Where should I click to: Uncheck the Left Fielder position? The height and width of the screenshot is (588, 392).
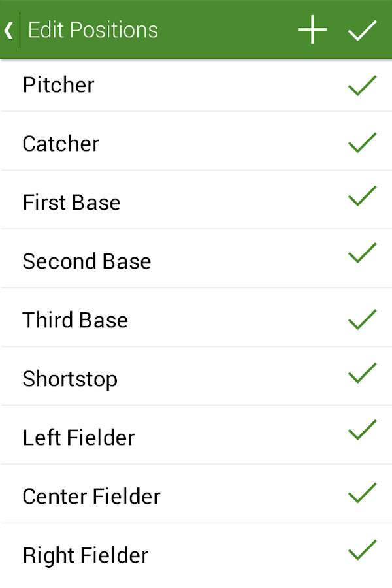pyautogui.click(x=363, y=430)
